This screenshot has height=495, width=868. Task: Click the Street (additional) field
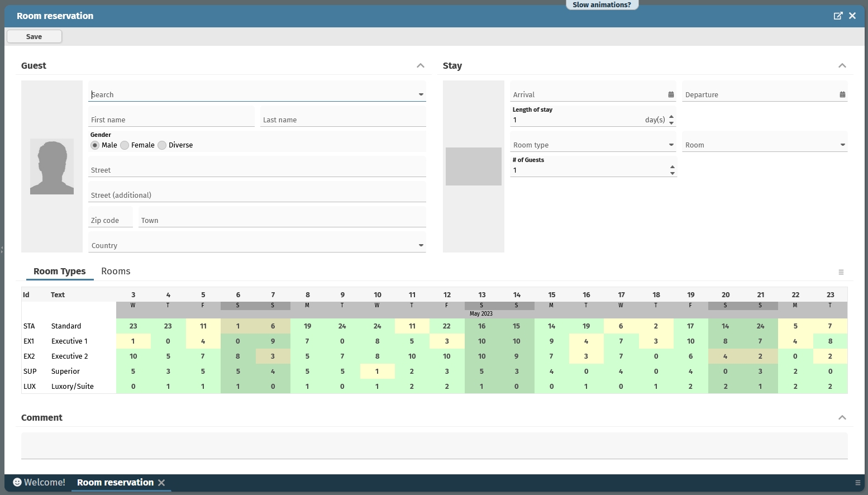[257, 192]
